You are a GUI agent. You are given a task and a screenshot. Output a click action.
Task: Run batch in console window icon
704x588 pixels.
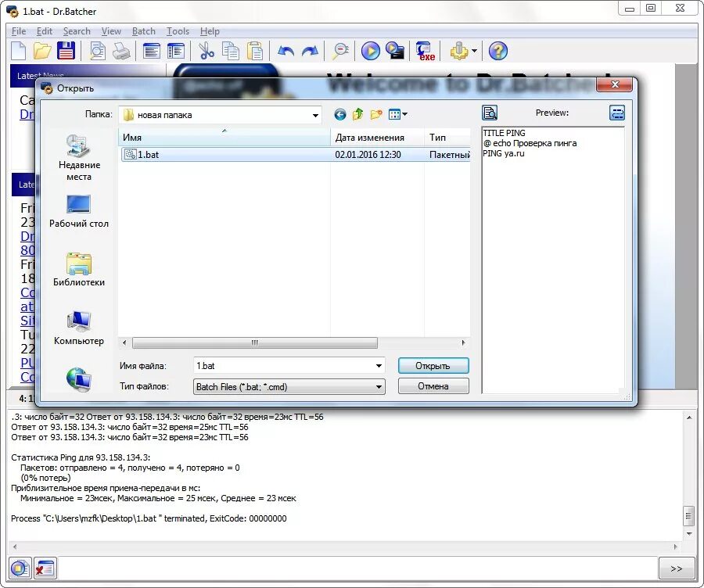[395, 50]
